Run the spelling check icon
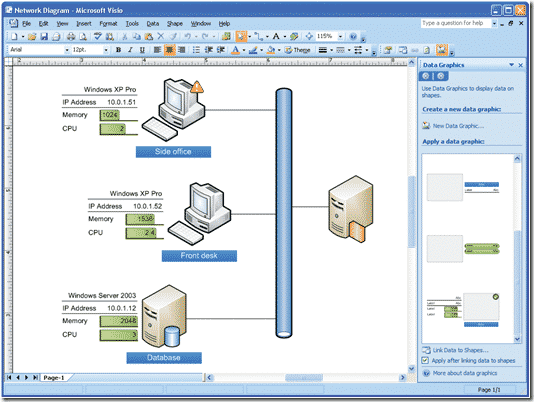Image resolution: width=534 pixels, height=402 pixels. pyautogui.click(x=98, y=36)
